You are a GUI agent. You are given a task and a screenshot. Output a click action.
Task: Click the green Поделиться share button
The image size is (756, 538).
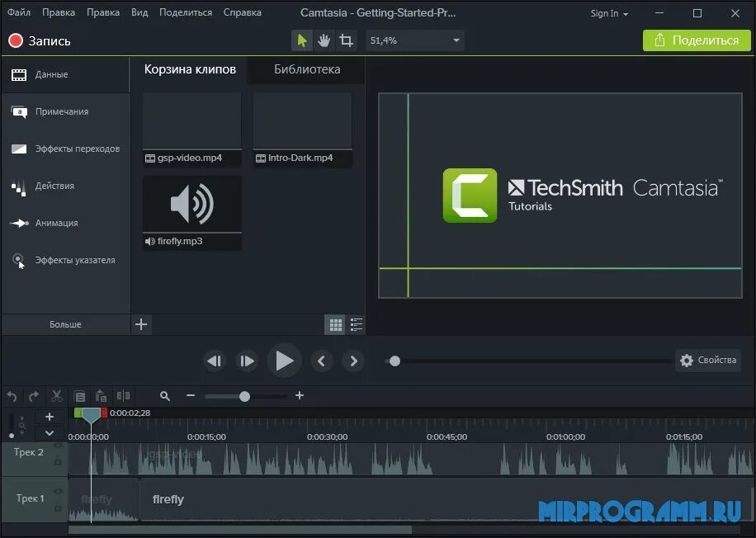pos(697,40)
